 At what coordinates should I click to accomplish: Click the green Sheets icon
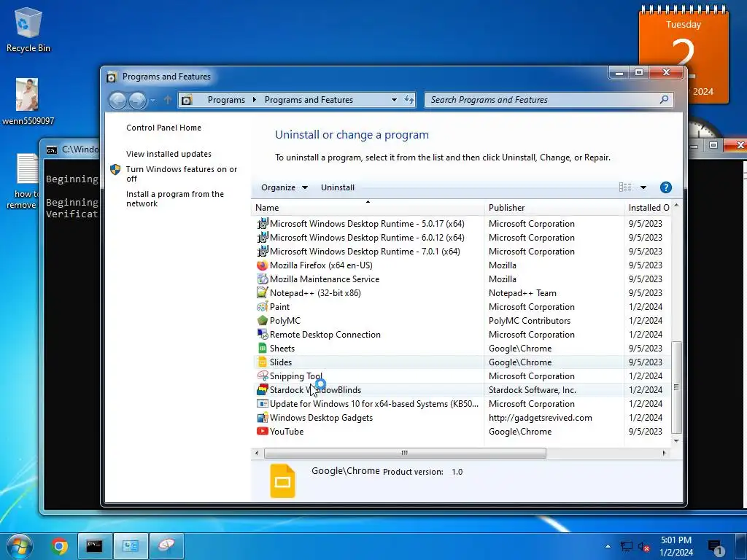tap(262, 348)
